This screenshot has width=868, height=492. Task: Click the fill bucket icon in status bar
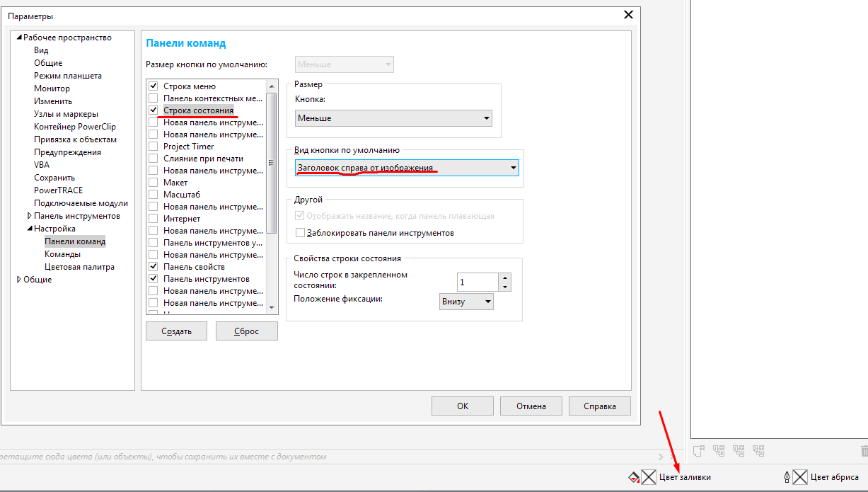[634, 478]
